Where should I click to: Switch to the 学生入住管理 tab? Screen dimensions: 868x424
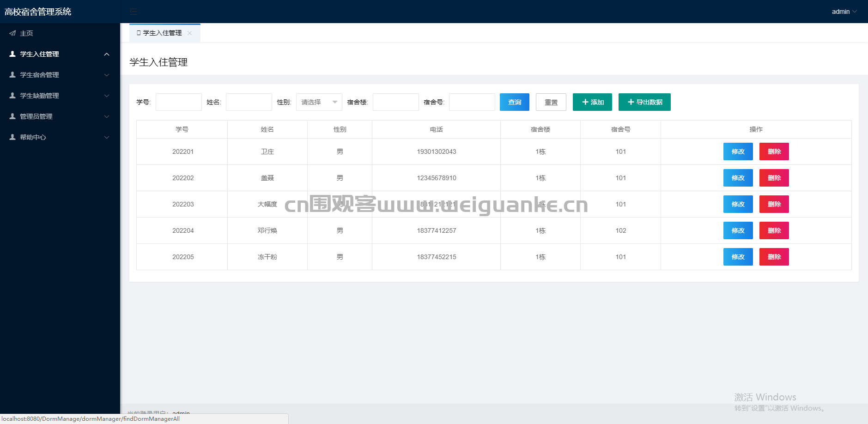[162, 33]
